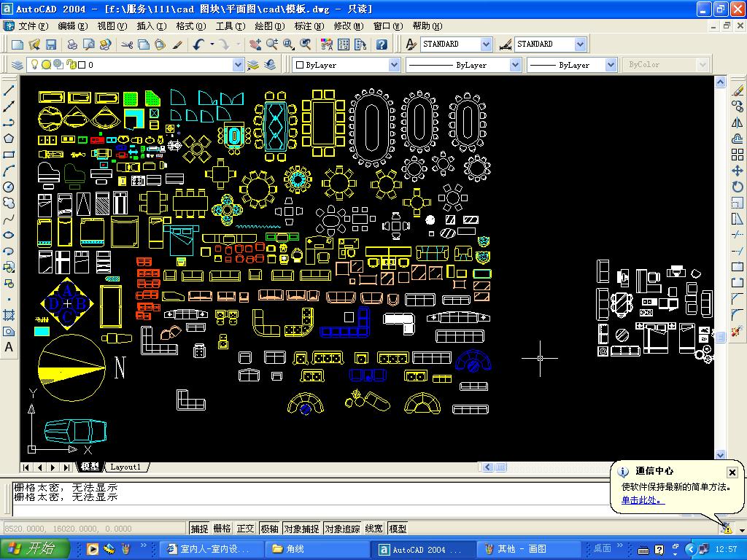Open Layer Properties Manager icon
The height and width of the screenshot is (560, 747).
pyautogui.click(x=18, y=65)
